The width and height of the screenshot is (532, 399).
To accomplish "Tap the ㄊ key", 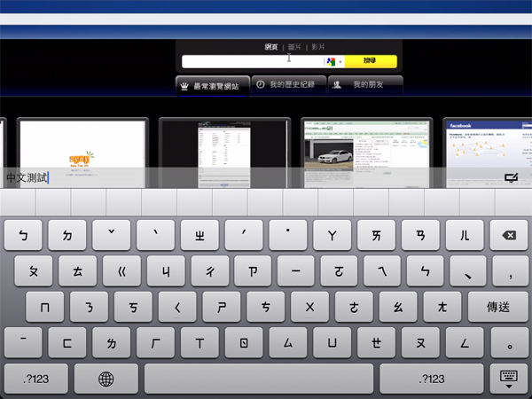I will 77,271.
